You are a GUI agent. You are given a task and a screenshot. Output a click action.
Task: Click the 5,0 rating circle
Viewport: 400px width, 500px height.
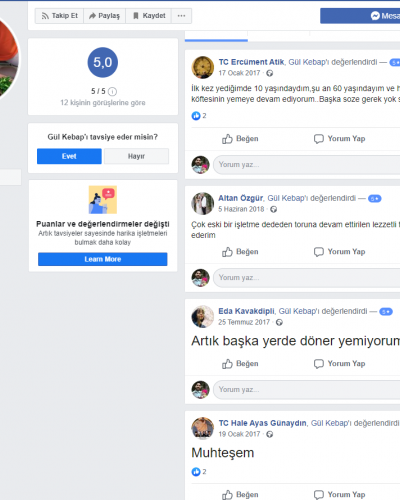coord(103,62)
